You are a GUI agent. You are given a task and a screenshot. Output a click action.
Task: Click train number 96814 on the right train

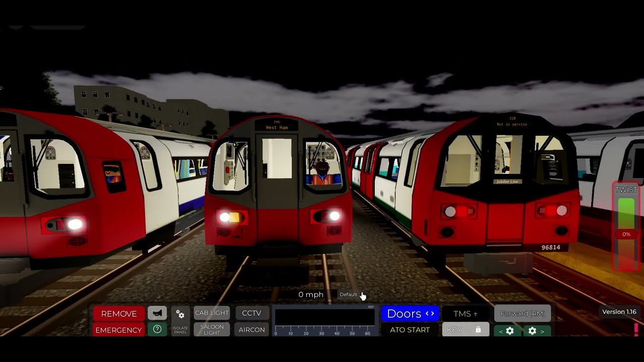[x=551, y=247]
